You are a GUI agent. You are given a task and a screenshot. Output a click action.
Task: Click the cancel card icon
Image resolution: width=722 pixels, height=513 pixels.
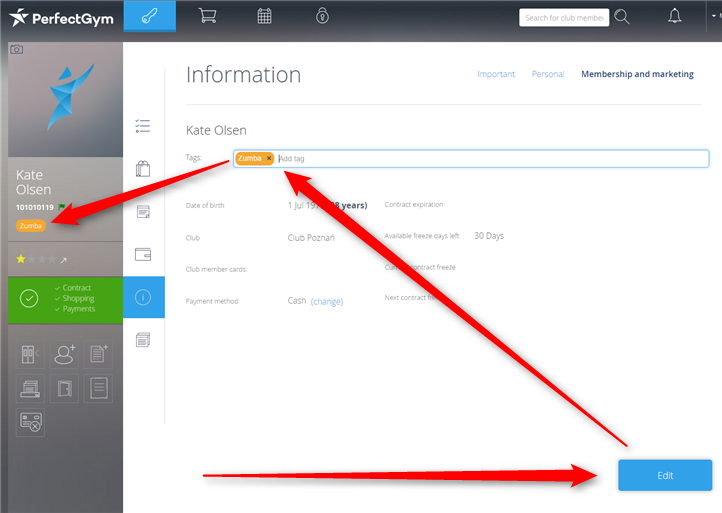pyautogui.click(x=31, y=423)
